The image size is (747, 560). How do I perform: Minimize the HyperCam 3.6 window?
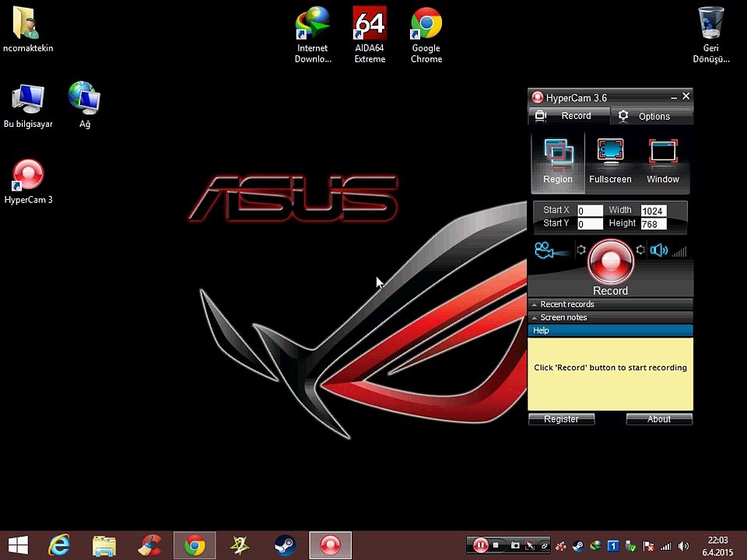674,97
